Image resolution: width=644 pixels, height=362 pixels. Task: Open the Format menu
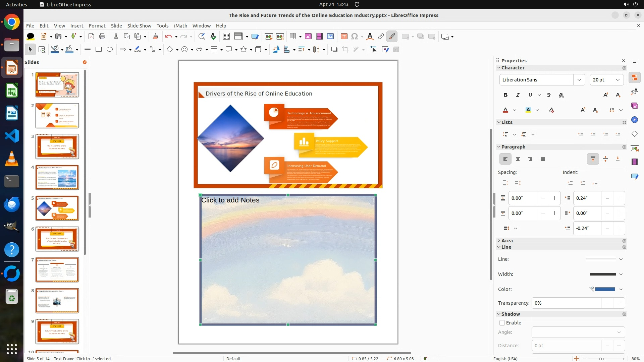point(97,26)
